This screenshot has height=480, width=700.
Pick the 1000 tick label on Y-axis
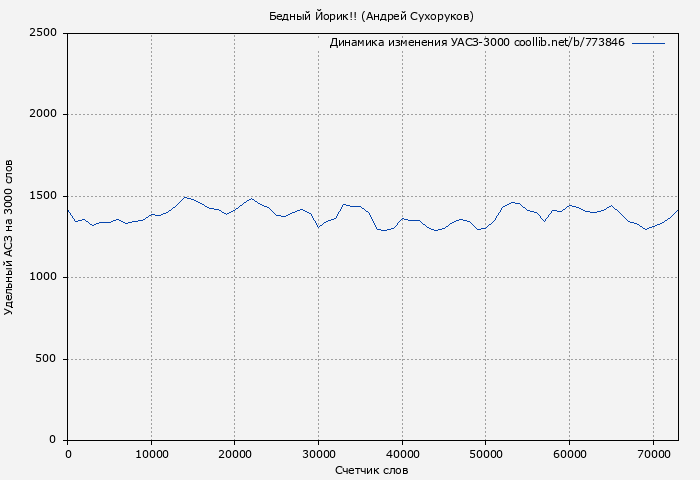coord(42,278)
